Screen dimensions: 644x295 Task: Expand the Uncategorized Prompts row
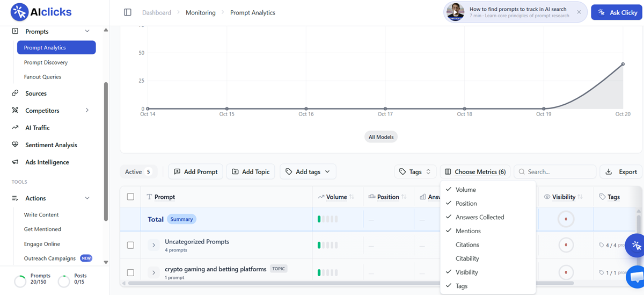[x=153, y=245]
